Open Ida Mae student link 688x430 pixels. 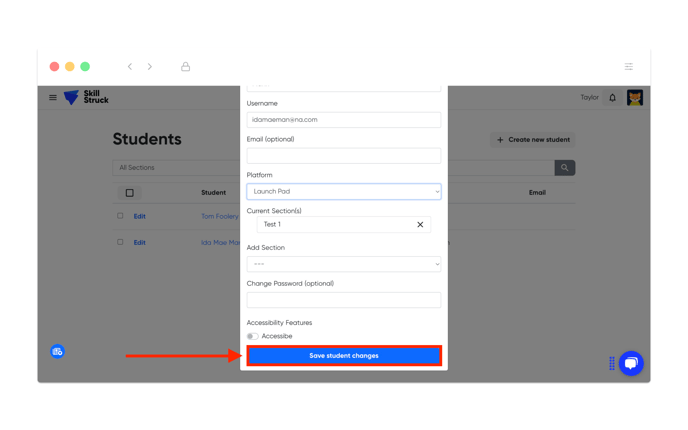pyautogui.click(x=221, y=243)
